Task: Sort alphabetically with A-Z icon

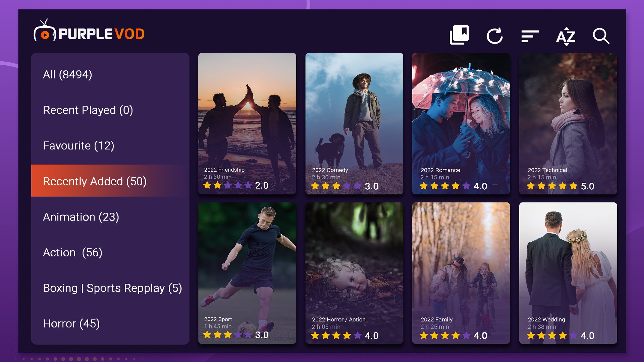Action: (566, 36)
